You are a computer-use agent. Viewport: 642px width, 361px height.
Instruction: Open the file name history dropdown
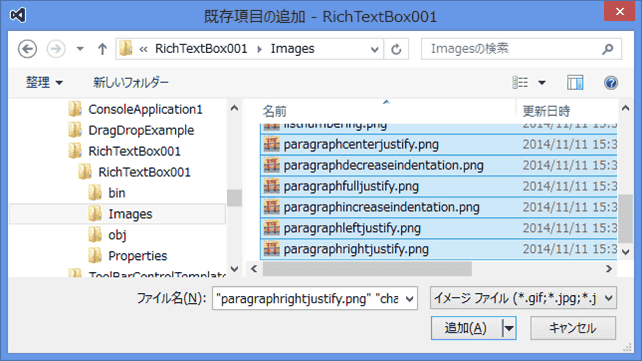(409, 299)
